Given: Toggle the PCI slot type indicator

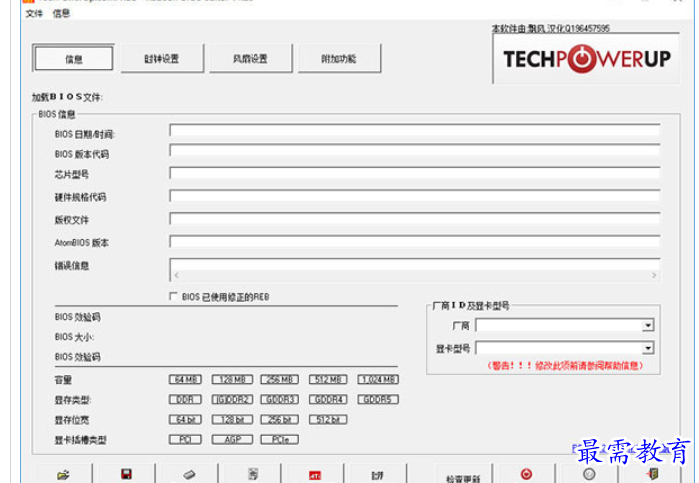Looking at the screenshot, I should pos(185,440).
